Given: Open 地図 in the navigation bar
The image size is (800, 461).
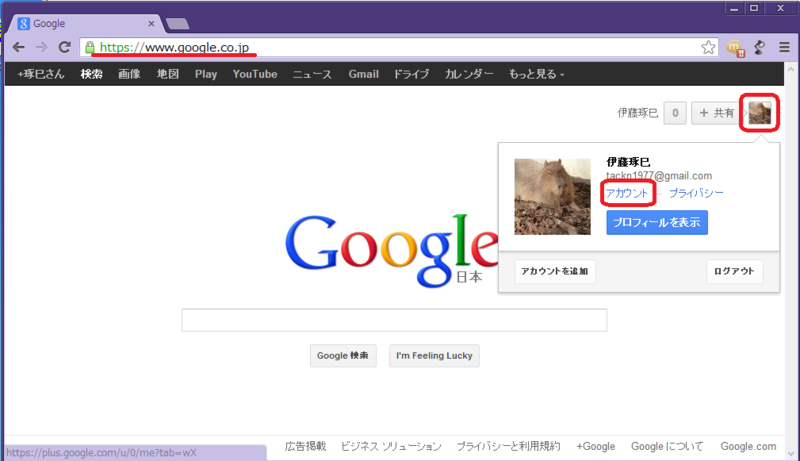Looking at the screenshot, I should coord(167,74).
